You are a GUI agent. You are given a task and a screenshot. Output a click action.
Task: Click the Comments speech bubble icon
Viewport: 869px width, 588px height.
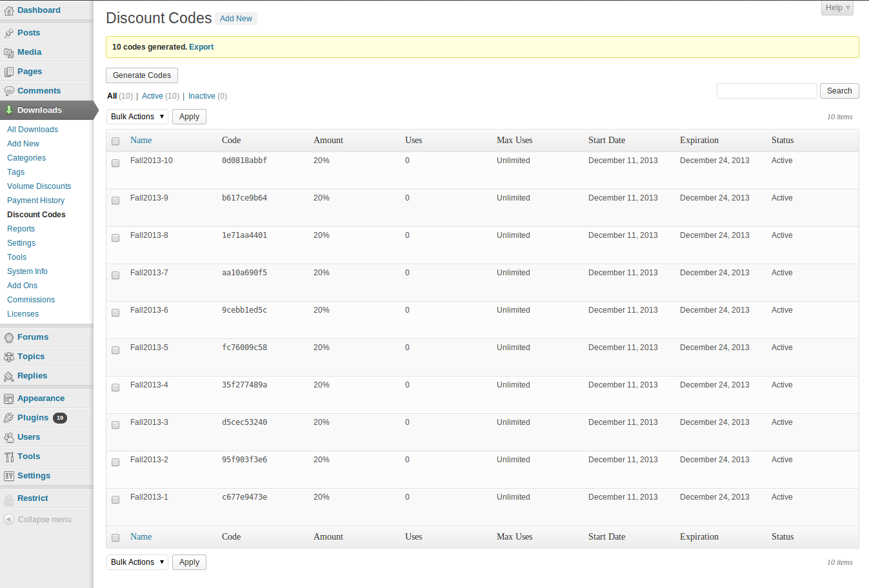9,91
